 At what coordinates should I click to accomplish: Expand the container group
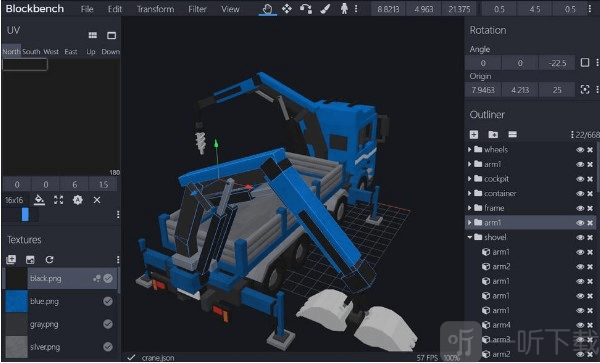(x=470, y=193)
